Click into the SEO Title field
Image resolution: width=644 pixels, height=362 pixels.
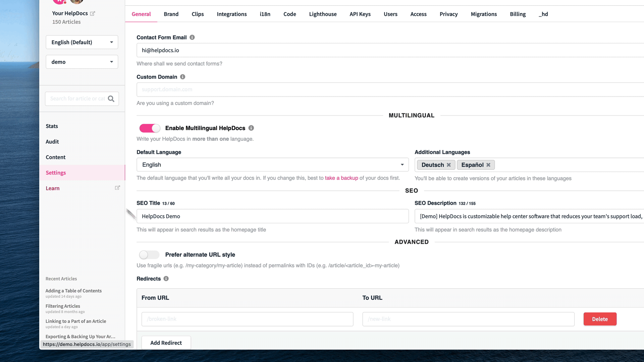[x=273, y=216]
